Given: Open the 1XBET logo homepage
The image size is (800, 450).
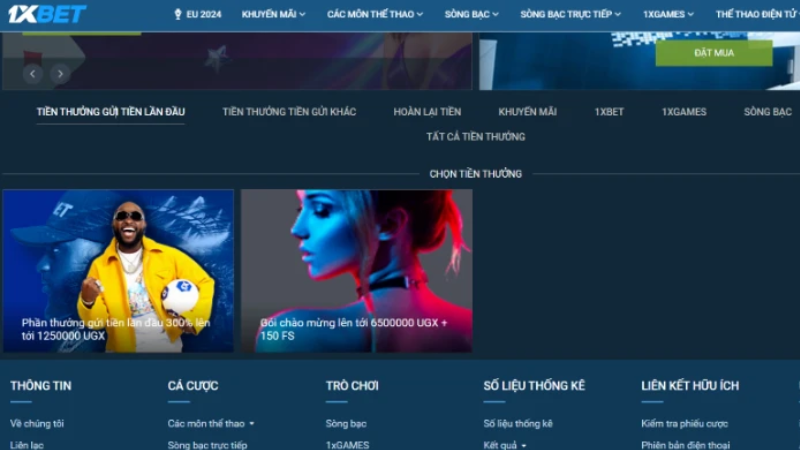Looking at the screenshot, I should tap(47, 14).
